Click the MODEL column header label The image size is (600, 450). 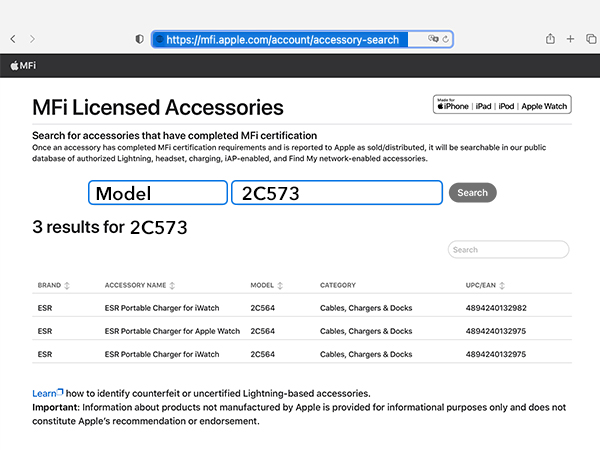click(262, 285)
